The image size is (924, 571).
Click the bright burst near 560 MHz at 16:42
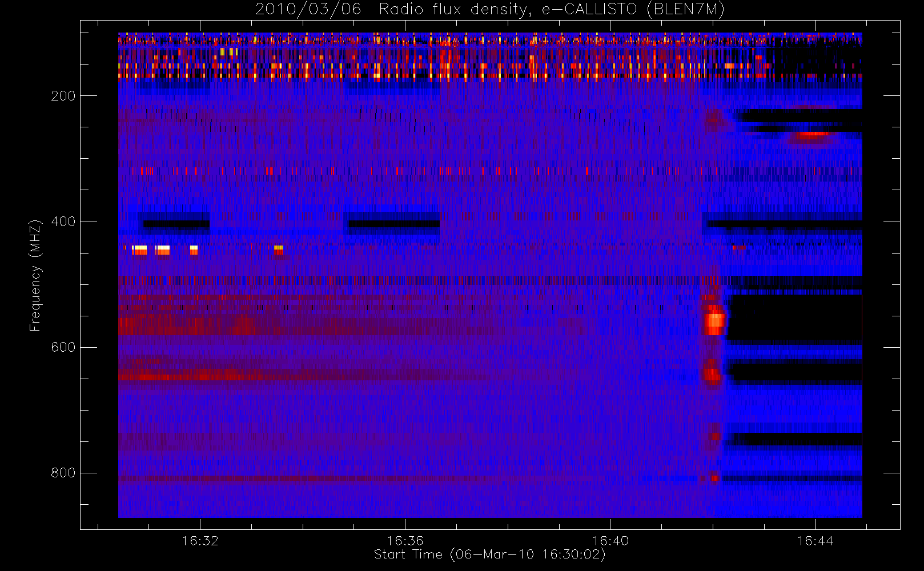(x=714, y=321)
